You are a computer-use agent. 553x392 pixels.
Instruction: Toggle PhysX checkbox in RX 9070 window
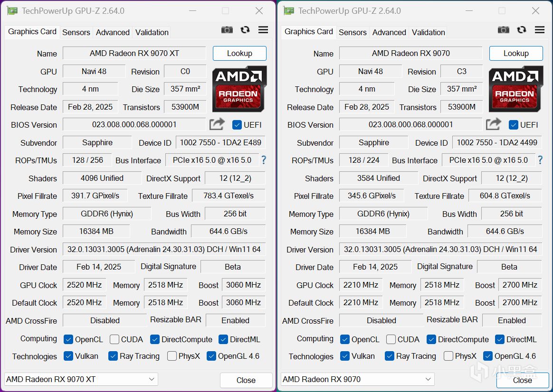coord(448,356)
